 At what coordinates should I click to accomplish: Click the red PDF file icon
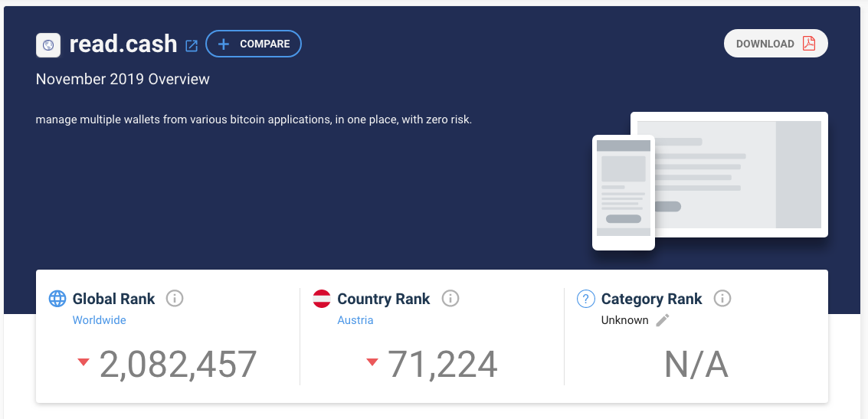(809, 43)
